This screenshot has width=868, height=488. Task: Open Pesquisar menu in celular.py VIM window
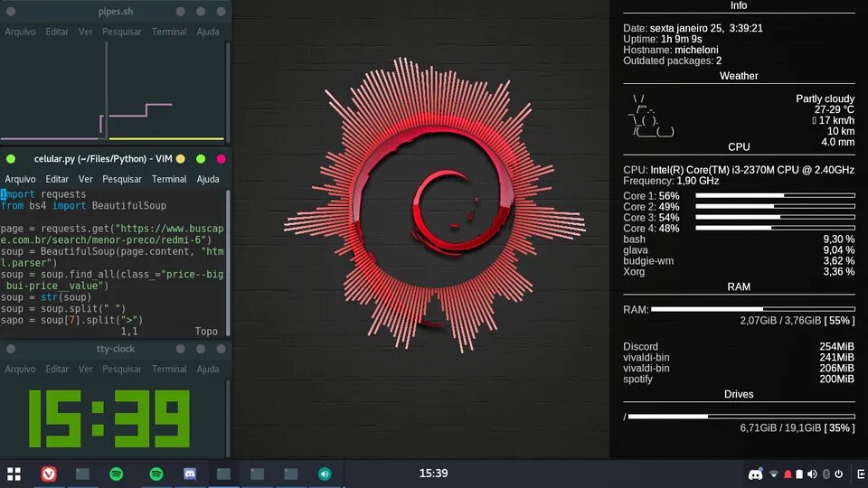point(122,179)
